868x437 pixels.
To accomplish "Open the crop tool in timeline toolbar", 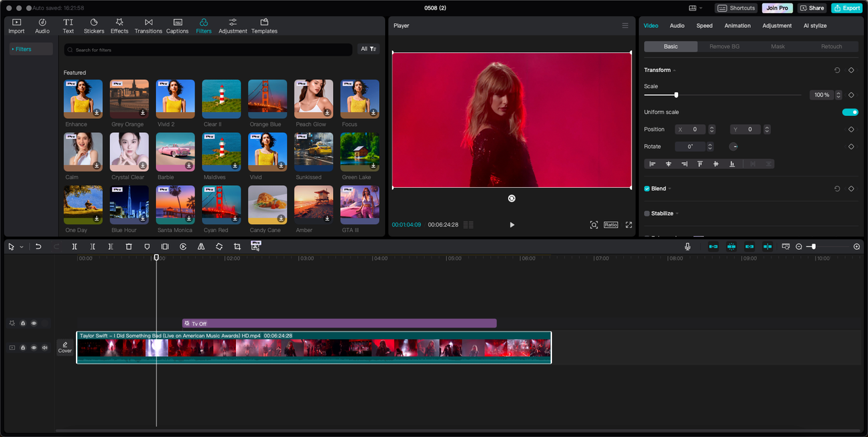I will tap(237, 247).
